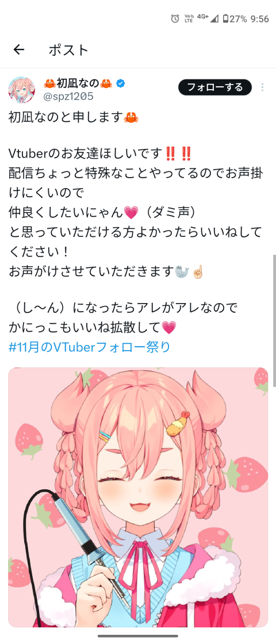The width and height of the screenshot is (276, 644).
Task: Tap the alarm clock status icon
Action: coord(175,18)
